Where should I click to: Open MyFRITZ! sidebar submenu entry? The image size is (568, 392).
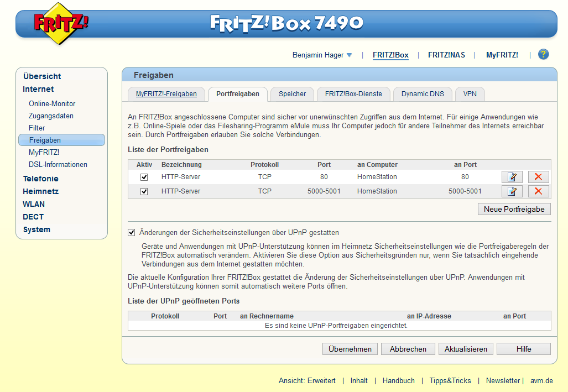tap(44, 153)
